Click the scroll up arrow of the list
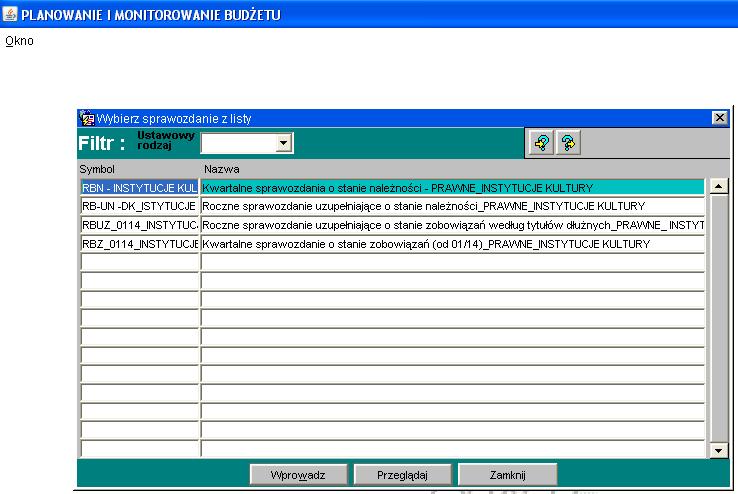This screenshot has width=738, height=494. click(x=719, y=186)
